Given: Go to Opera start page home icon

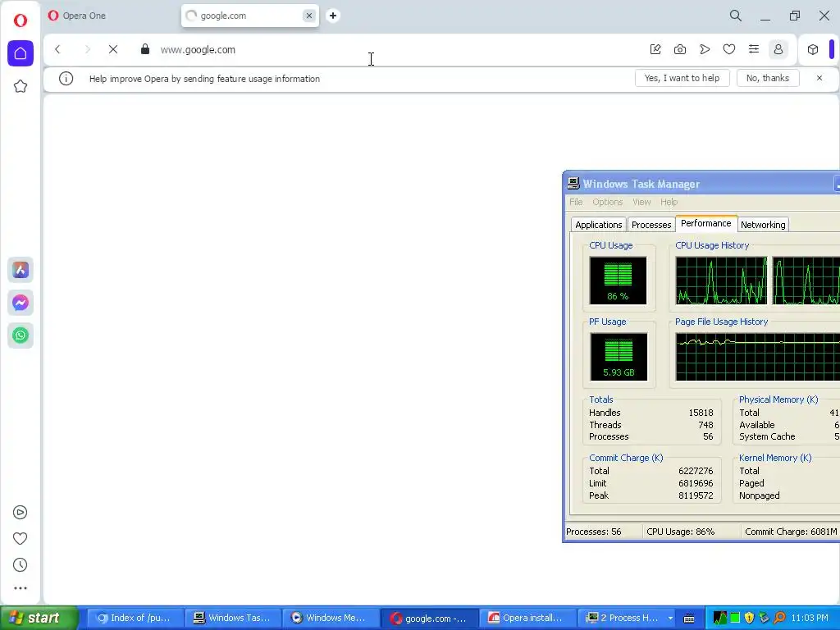Looking at the screenshot, I should (21, 53).
